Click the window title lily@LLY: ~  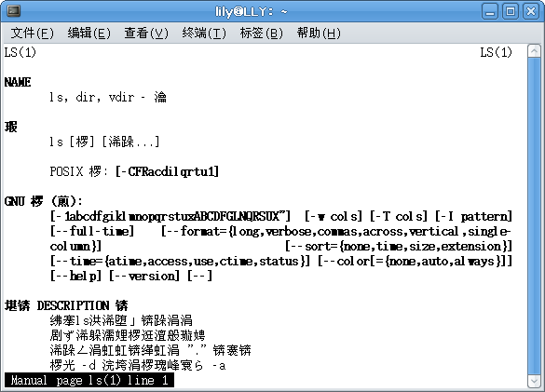click(251, 11)
